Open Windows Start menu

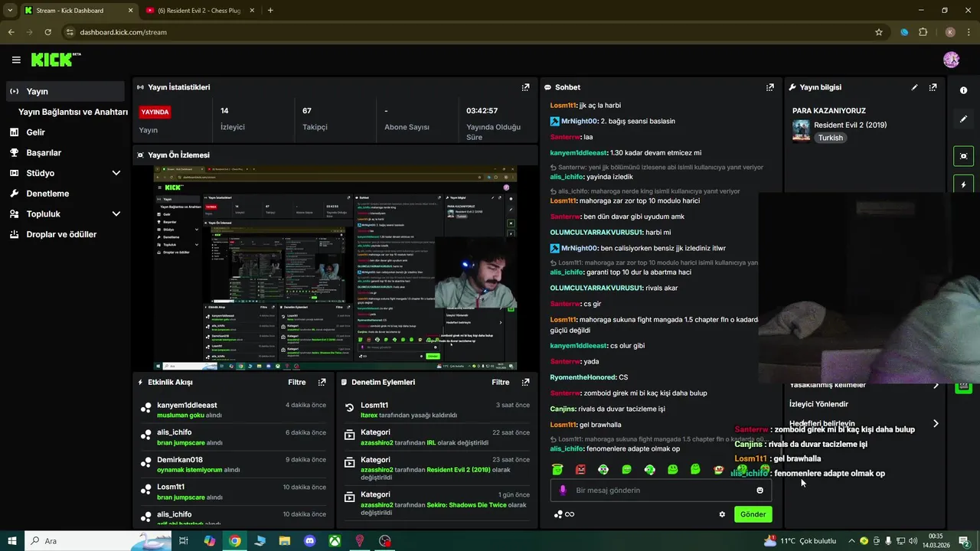(x=11, y=541)
